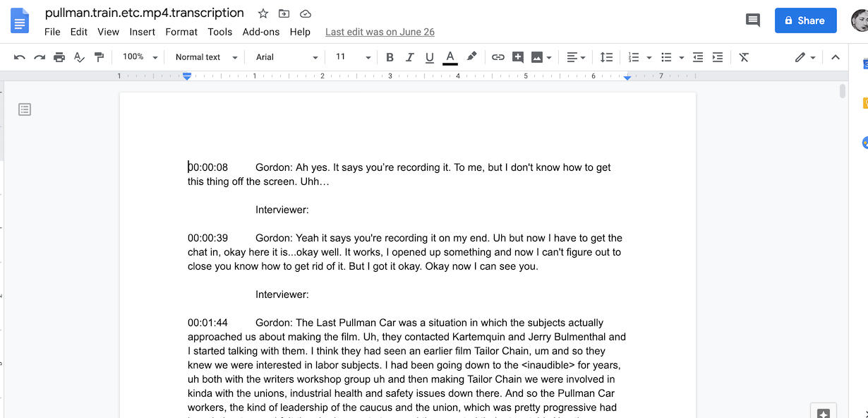Expand the Normal text style dropdown
868x418 pixels.
pyautogui.click(x=206, y=57)
